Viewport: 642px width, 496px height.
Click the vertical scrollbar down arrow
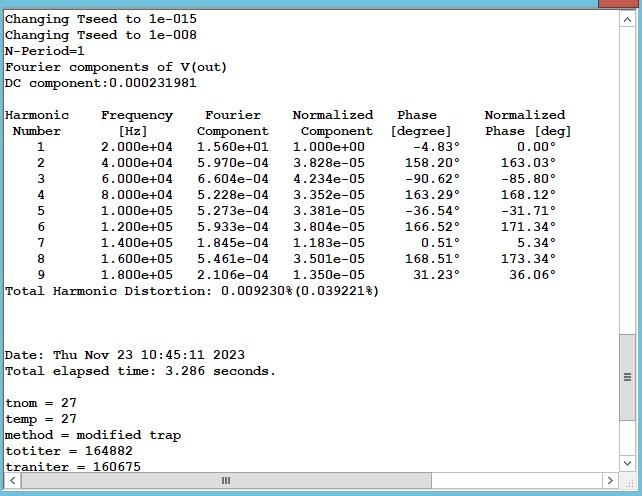click(627, 463)
